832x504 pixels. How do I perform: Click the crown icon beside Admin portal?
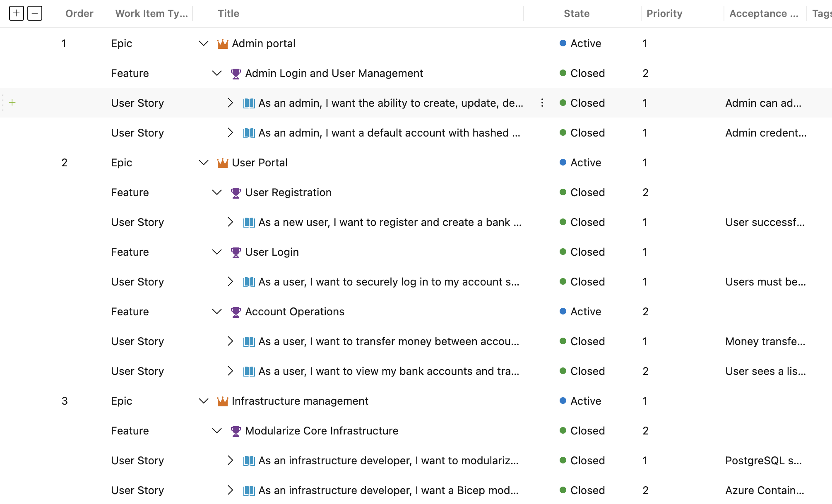[222, 43]
